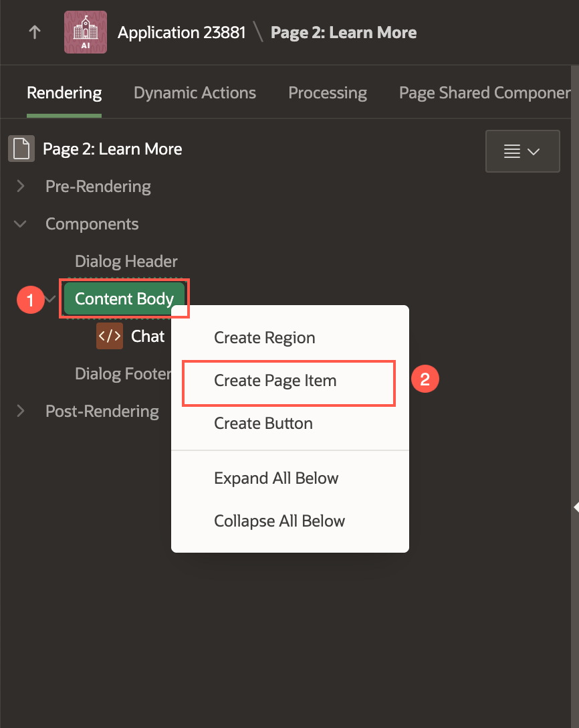Switch to the Dynamic Actions tab
The image size is (579, 728).
(x=195, y=93)
